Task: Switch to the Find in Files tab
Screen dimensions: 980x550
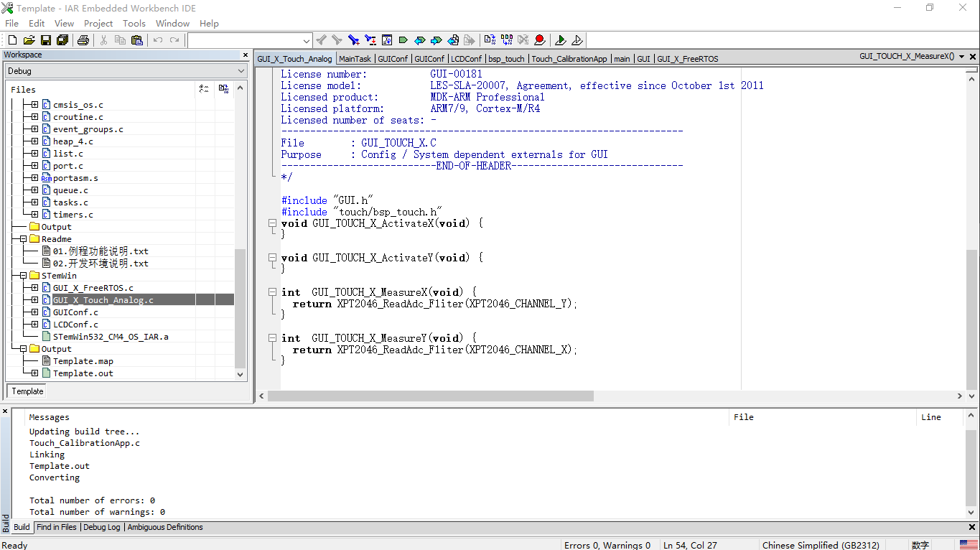Action: tap(57, 527)
